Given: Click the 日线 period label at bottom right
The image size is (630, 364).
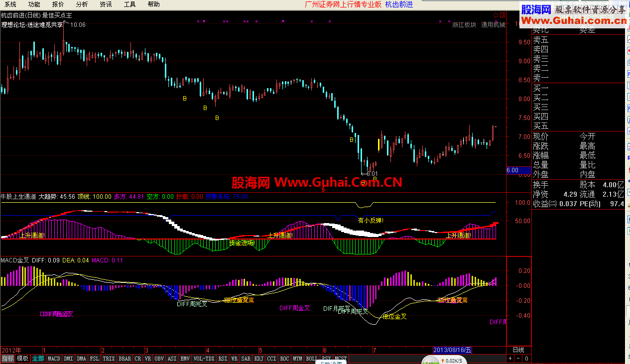Looking at the screenshot, I should tap(518, 350).
